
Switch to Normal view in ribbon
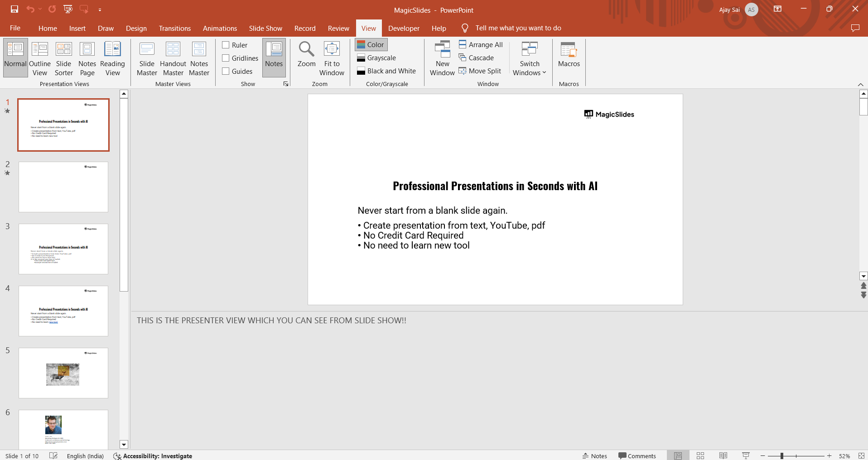click(x=15, y=57)
